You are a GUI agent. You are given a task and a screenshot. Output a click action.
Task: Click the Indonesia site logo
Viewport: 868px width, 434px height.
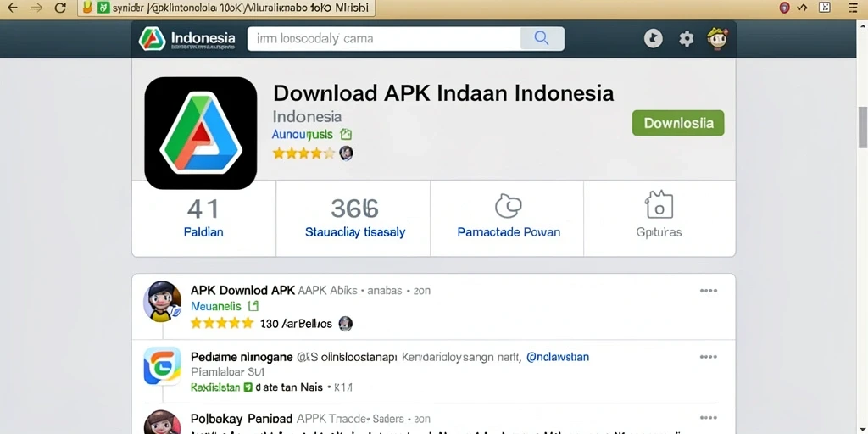187,39
